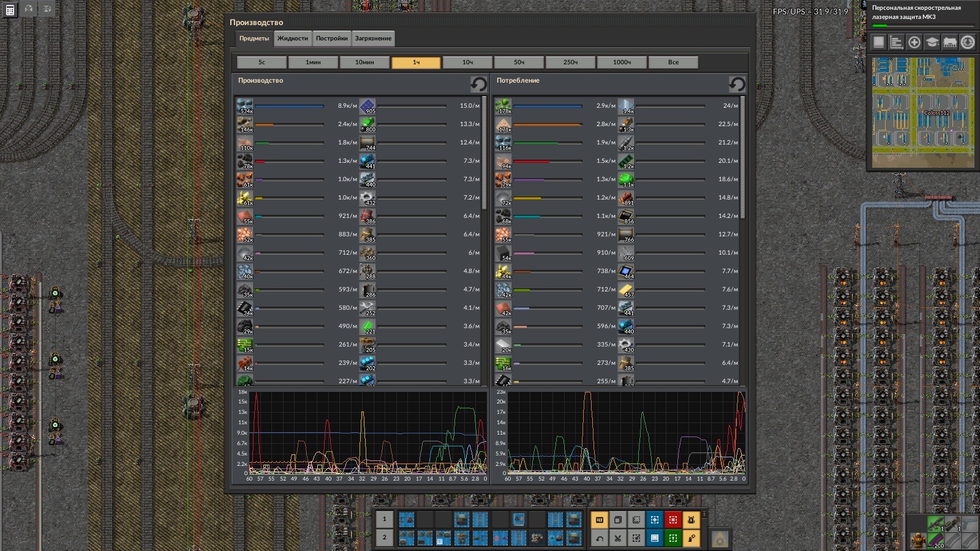Click the copper ore 61к production icon

click(x=244, y=179)
